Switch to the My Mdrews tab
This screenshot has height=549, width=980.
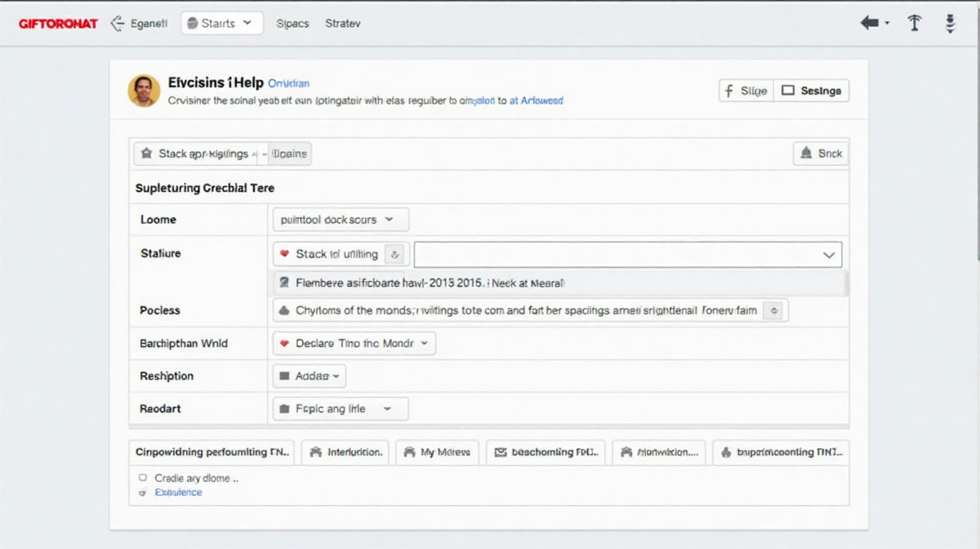tap(437, 452)
